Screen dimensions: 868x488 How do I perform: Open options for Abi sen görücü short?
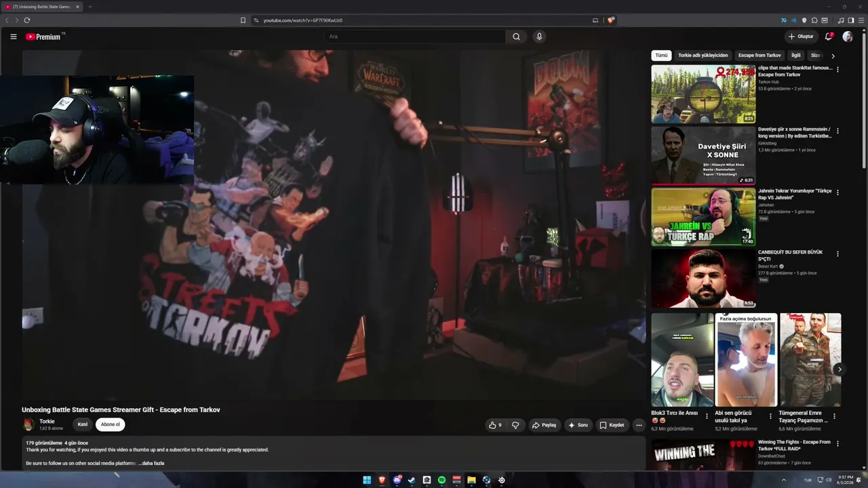[x=770, y=416]
